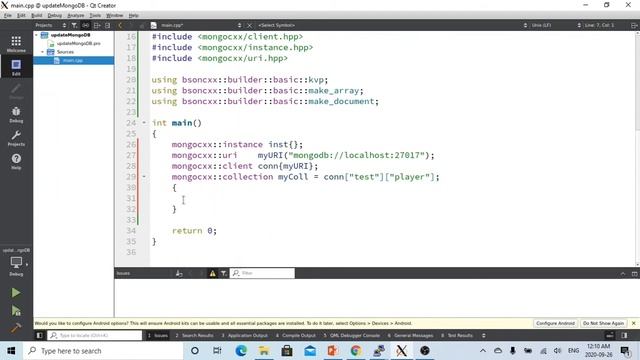This screenshot has height=360, width=640.
Task: Open the Tools menu
Action: point(95,16)
